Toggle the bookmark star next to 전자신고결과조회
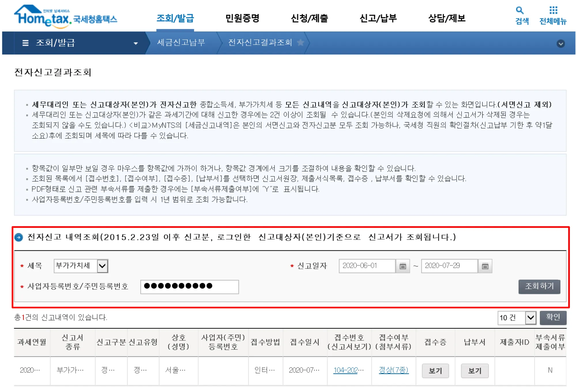576x392 pixels. point(301,43)
